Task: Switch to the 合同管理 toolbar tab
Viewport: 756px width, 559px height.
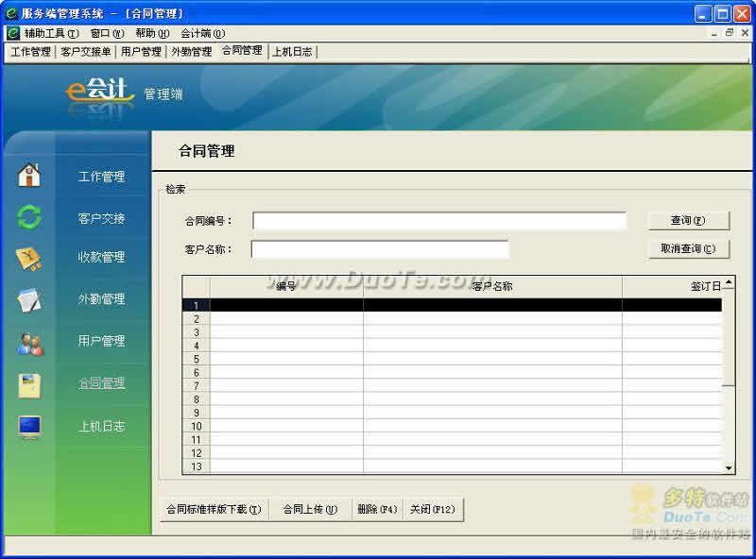Action: 242,51
